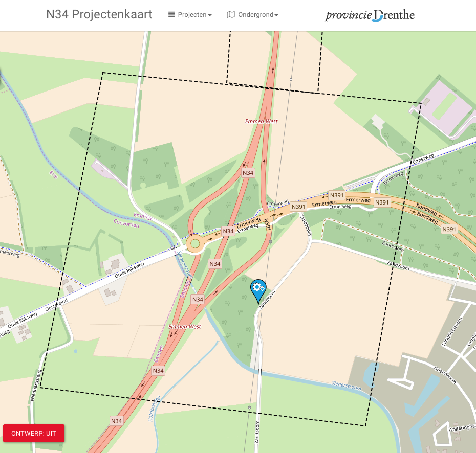This screenshot has width=476, height=453.
Task: Toggle the ONTWERP: UIT button
Action: 34,433
